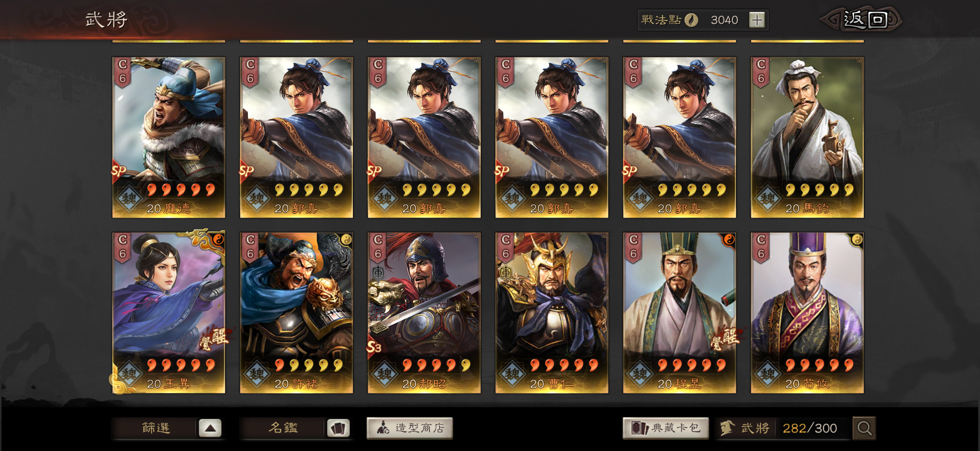Tap the 戰法點 flame coin icon

(691, 20)
